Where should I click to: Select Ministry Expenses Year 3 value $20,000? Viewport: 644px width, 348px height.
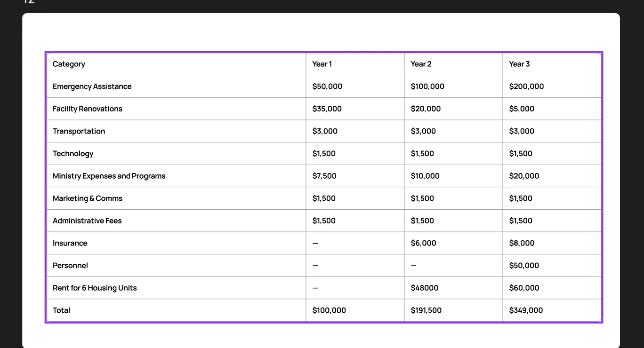[524, 176]
